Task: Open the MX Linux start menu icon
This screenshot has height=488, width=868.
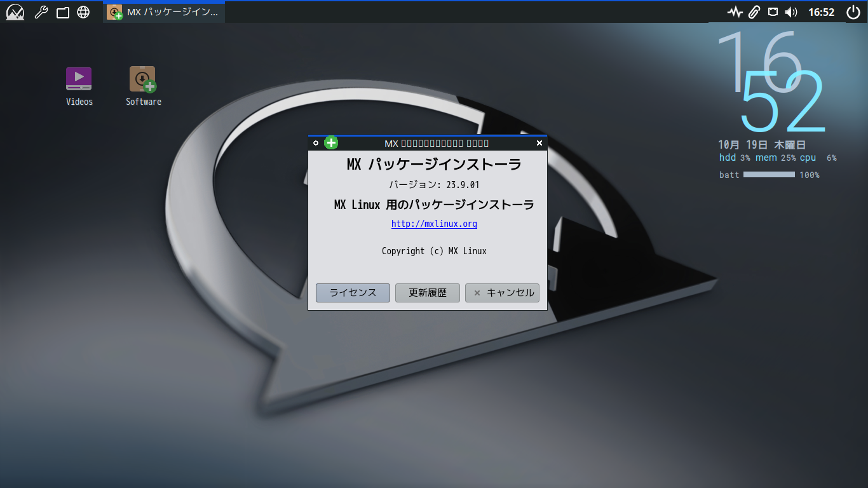Action: [15, 12]
